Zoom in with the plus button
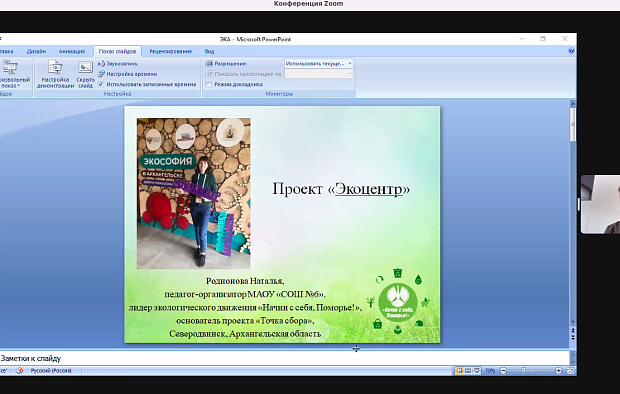Viewport: 620px width, 394px height. click(x=558, y=371)
